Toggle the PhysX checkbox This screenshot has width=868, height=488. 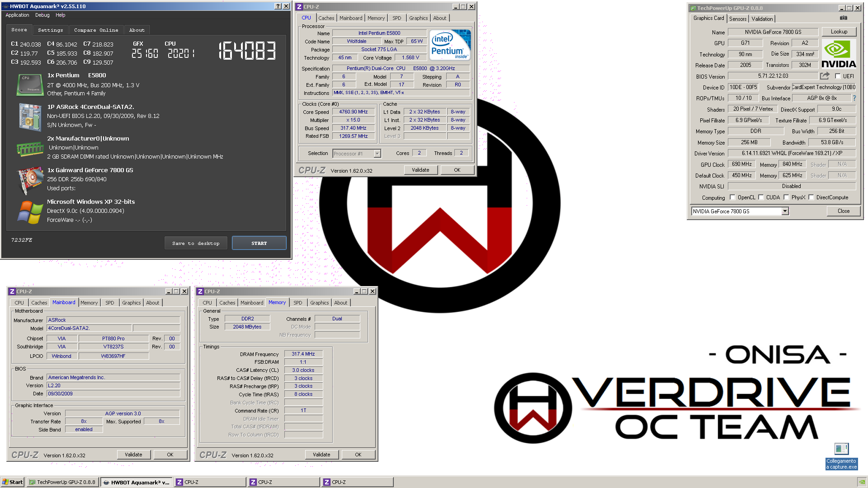tap(786, 197)
